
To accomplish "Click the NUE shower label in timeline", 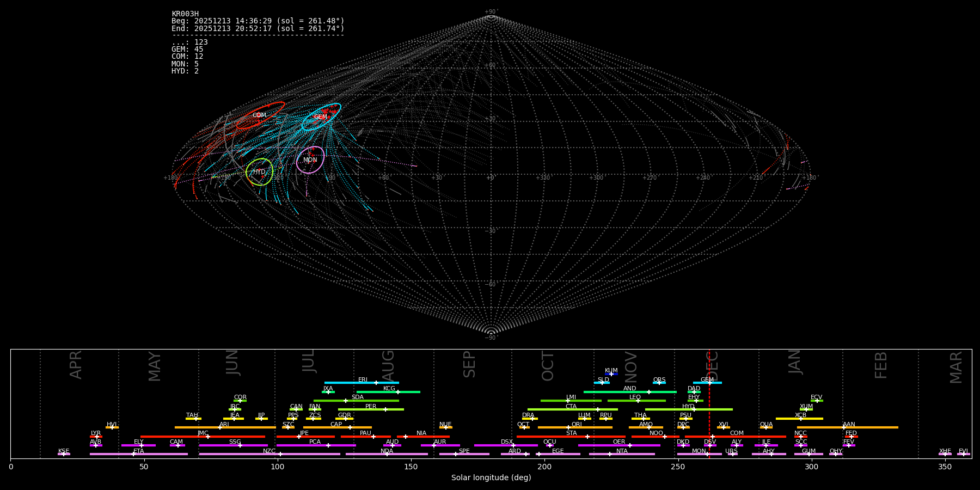I will (445, 425).
